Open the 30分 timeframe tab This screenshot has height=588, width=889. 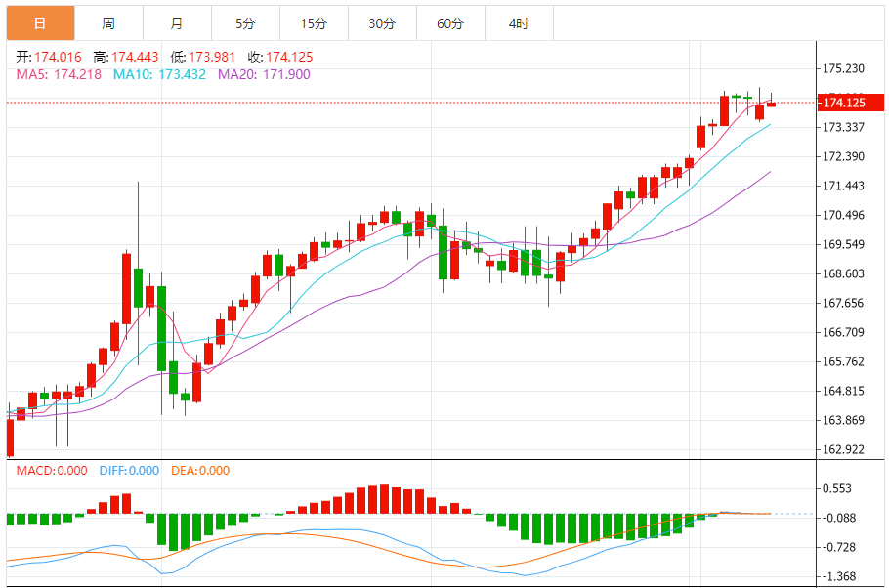pyautogui.click(x=382, y=23)
